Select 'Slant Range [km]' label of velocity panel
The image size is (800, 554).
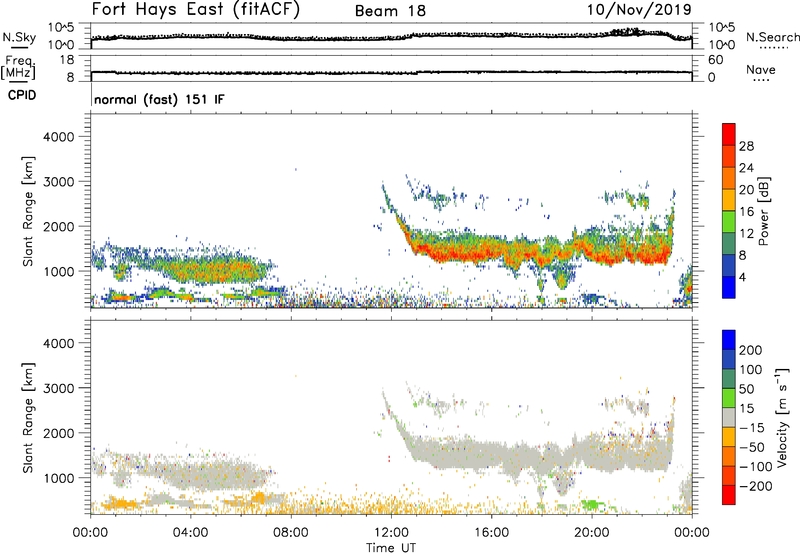point(28,418)
